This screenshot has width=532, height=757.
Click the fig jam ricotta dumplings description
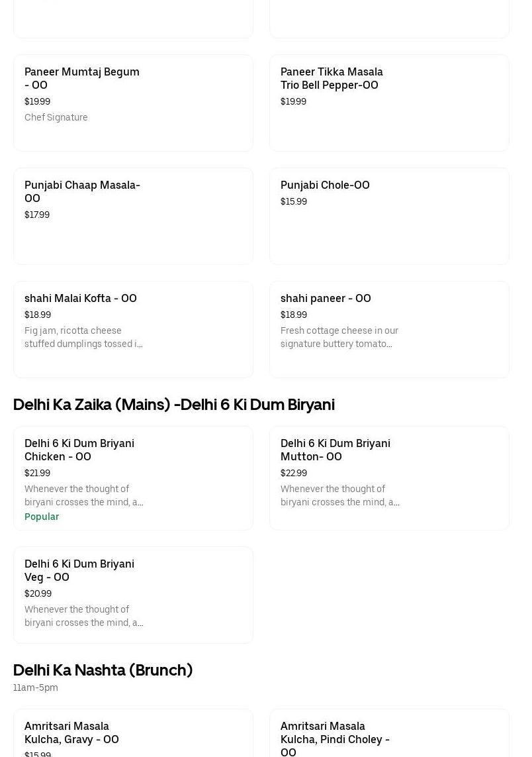[x=83, y=337]
